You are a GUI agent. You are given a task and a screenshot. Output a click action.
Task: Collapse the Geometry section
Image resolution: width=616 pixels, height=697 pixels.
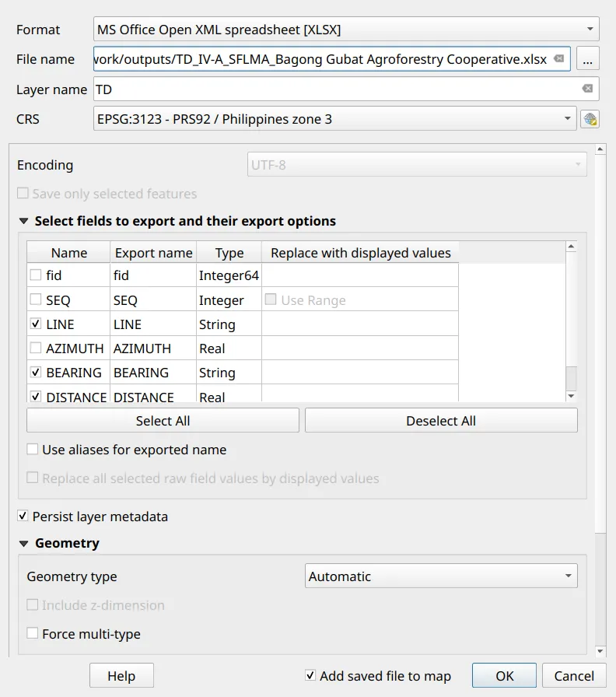[x=24, y=543]
